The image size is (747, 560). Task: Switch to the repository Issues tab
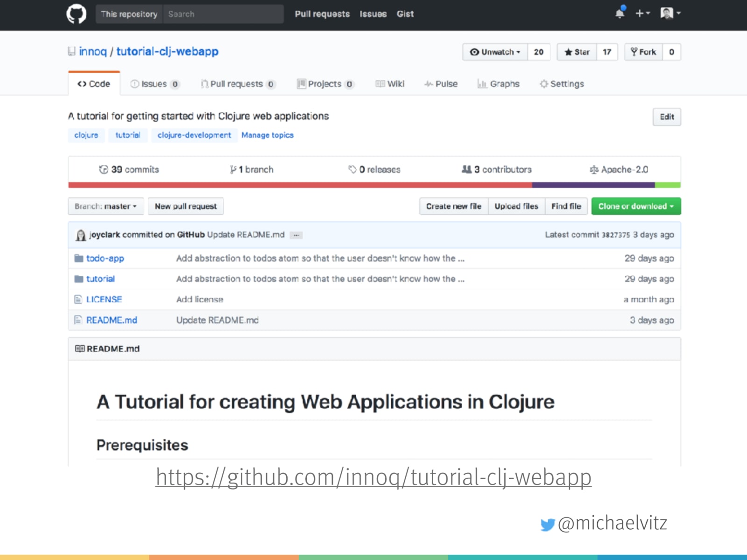click(155, 84)
